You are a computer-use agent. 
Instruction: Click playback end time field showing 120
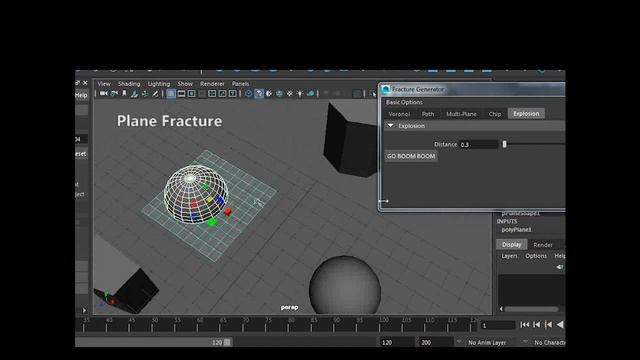[396, 342]
